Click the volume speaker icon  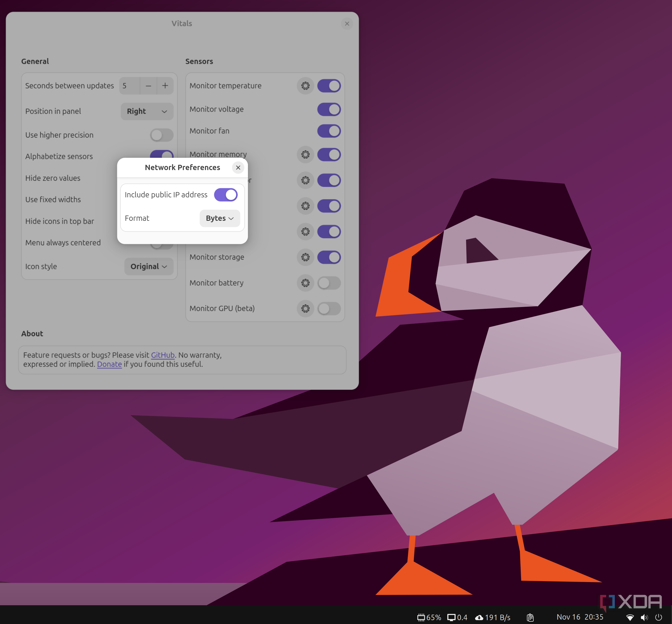pos(644,618)
